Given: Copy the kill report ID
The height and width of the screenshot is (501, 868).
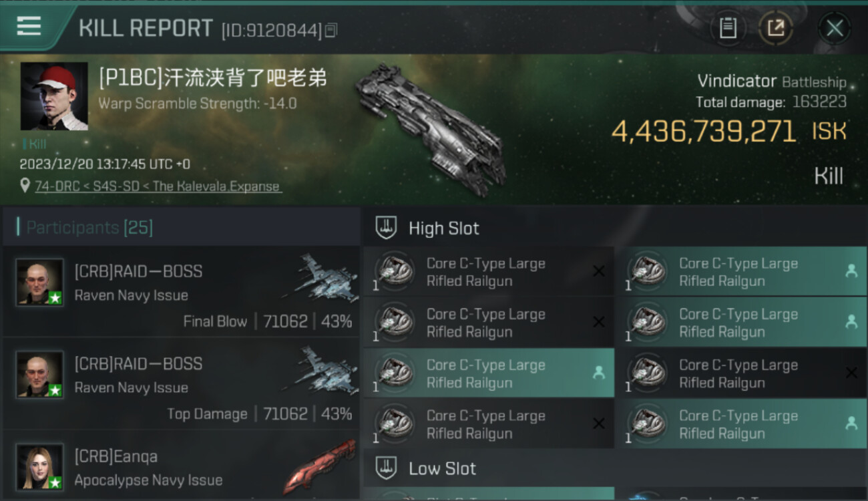Looking at the screenshot, I should click(332, 30).
